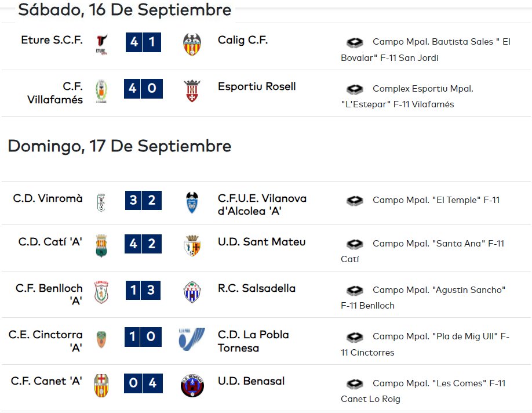Image resolution: width=532 pixels, height=413 pixels.
Task: Open the Esportiu Rosell club crest
Action: pos(192,90)
